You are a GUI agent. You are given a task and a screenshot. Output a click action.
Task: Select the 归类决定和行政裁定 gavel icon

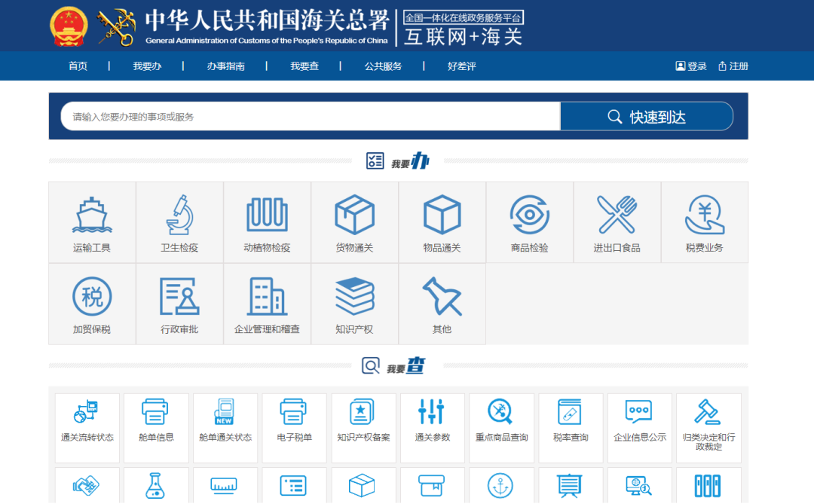coord(707,411)
